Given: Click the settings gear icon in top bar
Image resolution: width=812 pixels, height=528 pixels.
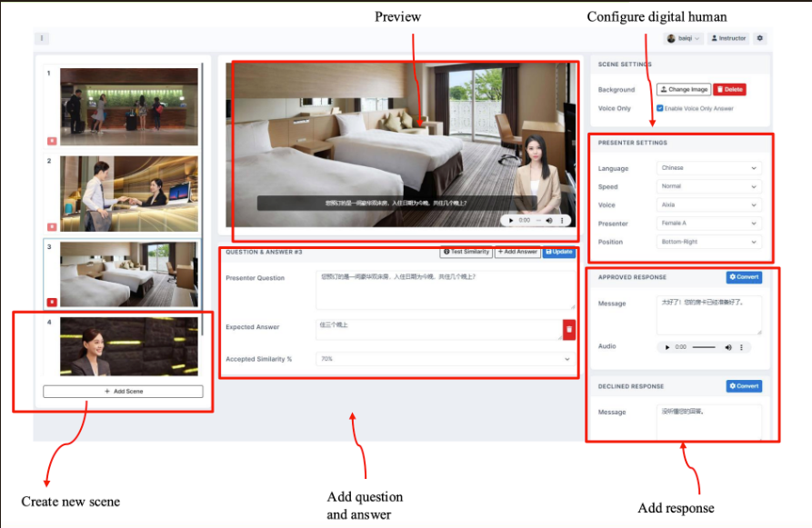Looking at the screenshot, I should pyautogui.click(x=760, y=38).
